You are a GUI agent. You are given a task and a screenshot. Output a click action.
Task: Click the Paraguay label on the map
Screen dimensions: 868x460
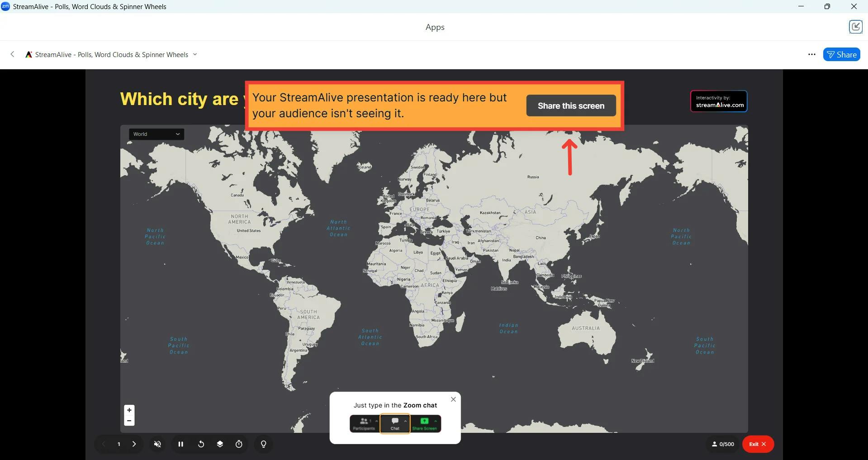(x=306, y=329)
